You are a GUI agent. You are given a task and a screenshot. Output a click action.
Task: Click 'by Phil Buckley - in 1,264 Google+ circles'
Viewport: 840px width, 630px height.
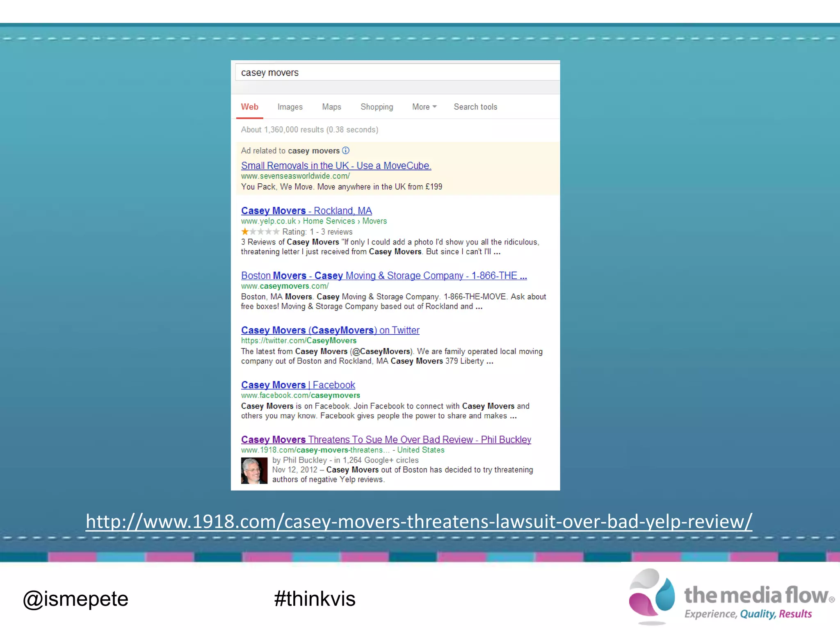coord(345,460)
